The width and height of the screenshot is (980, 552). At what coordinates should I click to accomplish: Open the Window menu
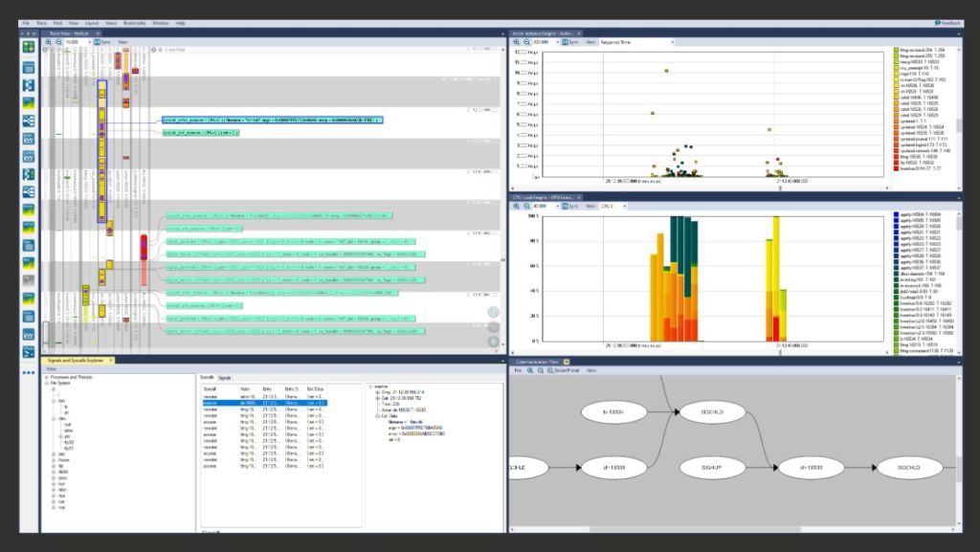(x=161, y=23)
